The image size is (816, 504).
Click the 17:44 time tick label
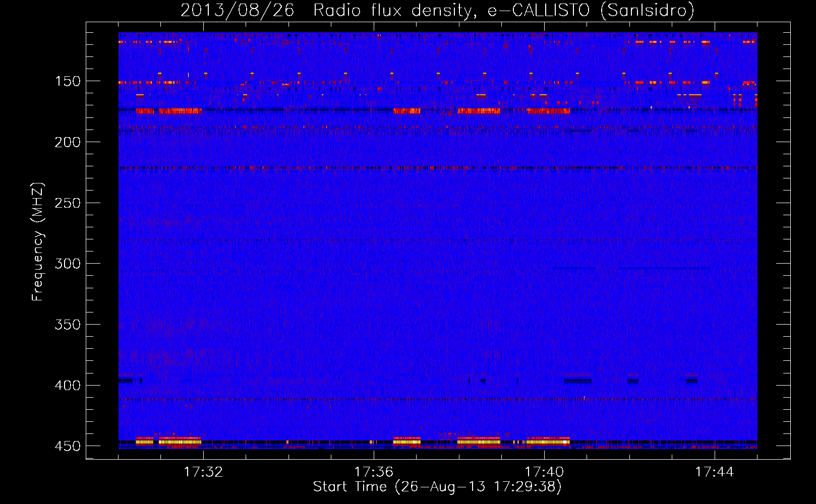(x=715, y=472)
